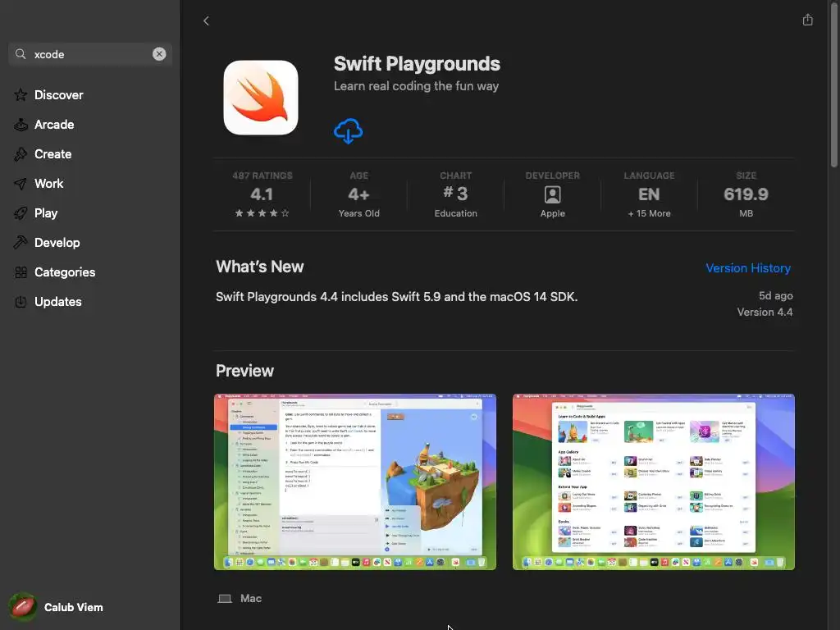840x630 pixels.
Task: Click the Develop hammer icon
Action: point(21,243)
